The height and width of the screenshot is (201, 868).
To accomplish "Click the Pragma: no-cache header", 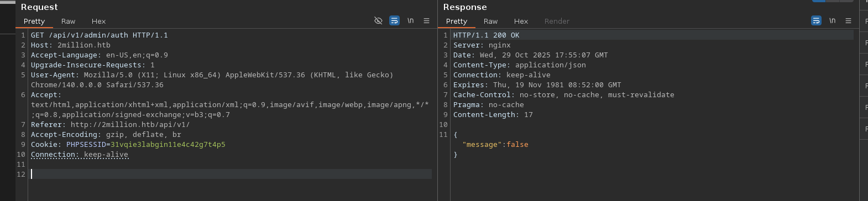I will click(x=489, y=104).
